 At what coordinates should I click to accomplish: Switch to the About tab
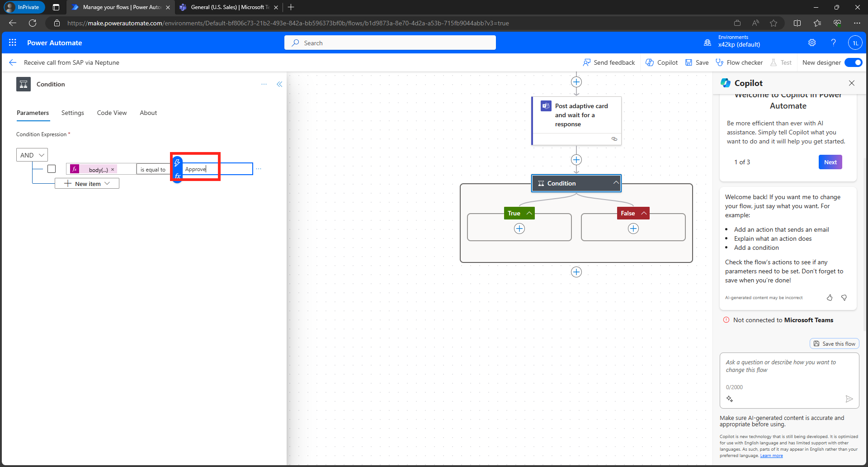pyautogui.click(x=148, y=113)
